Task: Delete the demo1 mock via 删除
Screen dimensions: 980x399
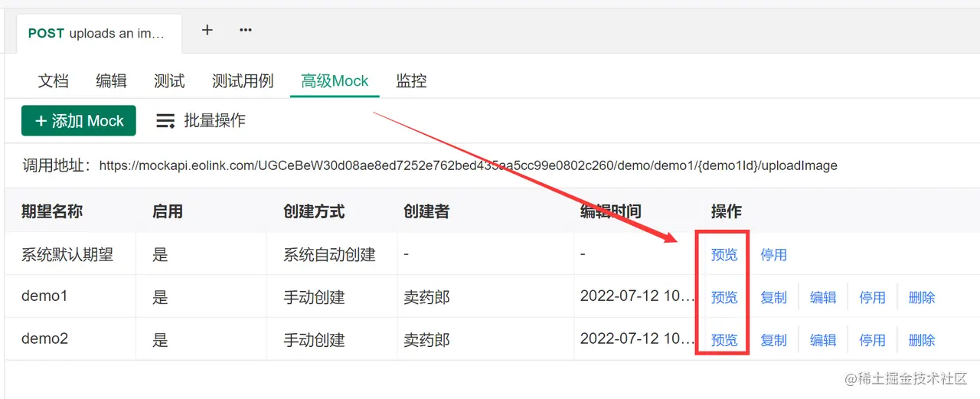Action: tap(922, 297)
